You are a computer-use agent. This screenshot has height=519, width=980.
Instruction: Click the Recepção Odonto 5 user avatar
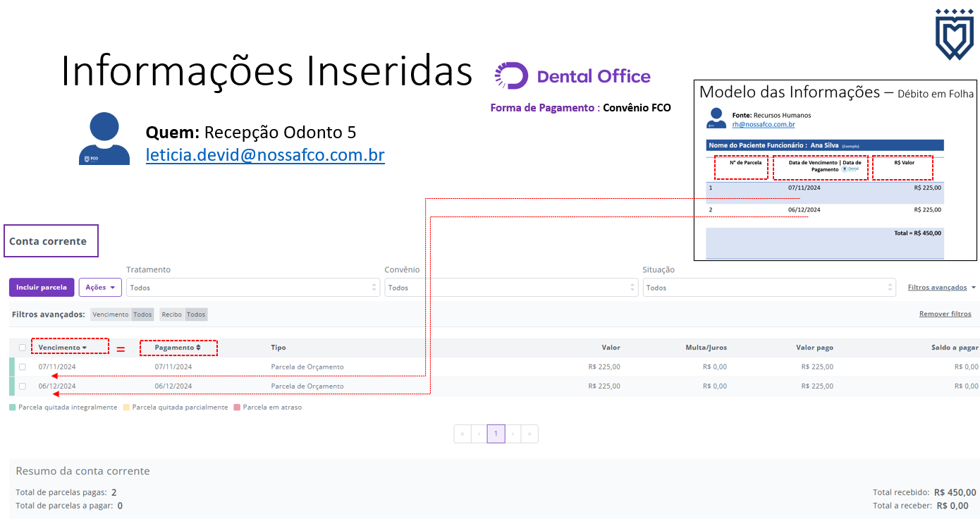point(104,139)
